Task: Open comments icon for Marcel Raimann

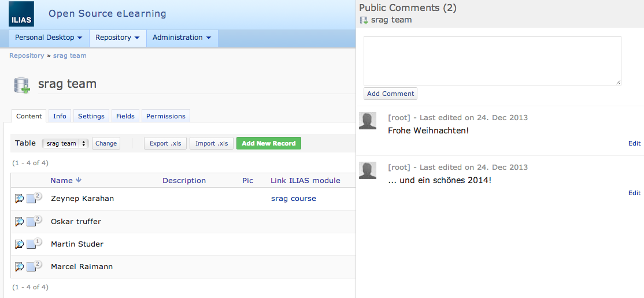Action: (x=32, y=266)
